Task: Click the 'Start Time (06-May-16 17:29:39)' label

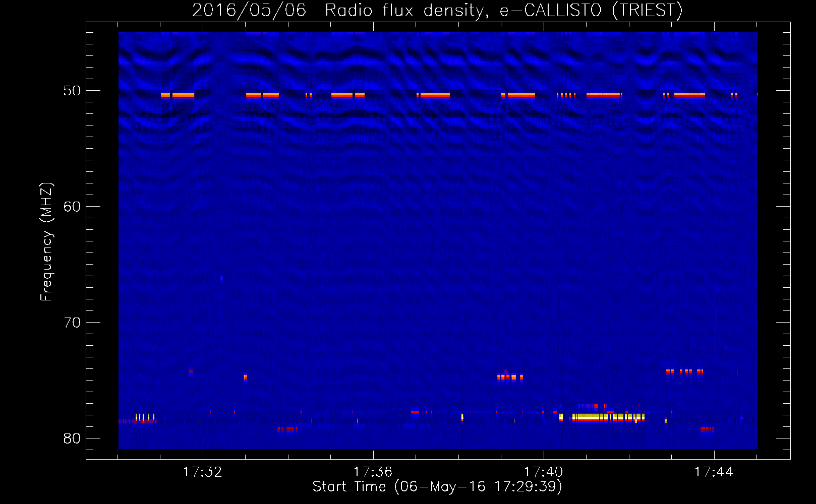Action: coord(437,487)
